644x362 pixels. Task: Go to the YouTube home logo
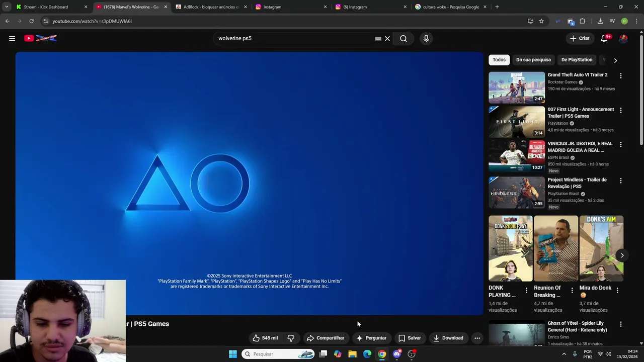40,38
